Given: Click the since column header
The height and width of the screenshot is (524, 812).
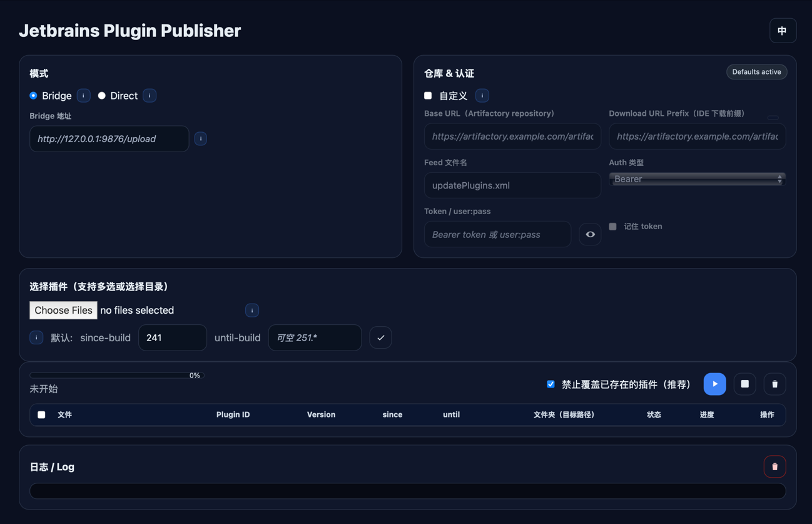Looking at the screenshot, I should pyautogui.click(x=392, y=414).
